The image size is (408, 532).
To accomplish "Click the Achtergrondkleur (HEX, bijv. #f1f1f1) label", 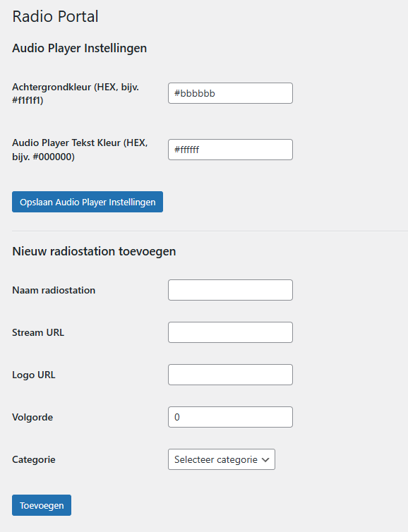I will [76, 94].
